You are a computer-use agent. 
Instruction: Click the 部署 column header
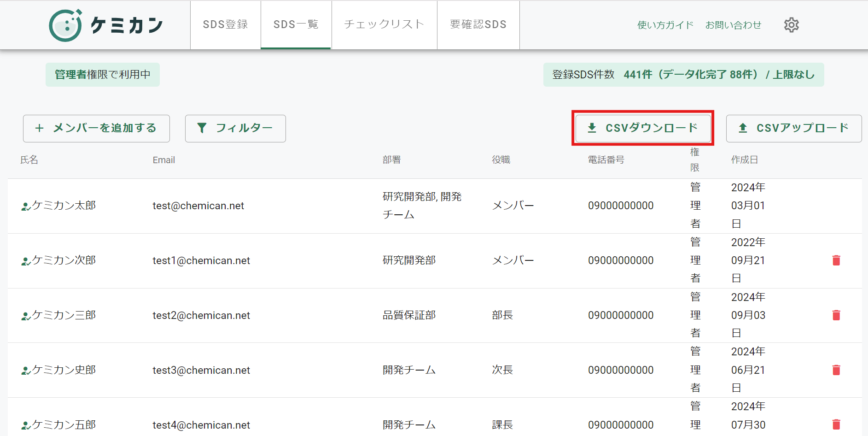[x=392, y=160]
